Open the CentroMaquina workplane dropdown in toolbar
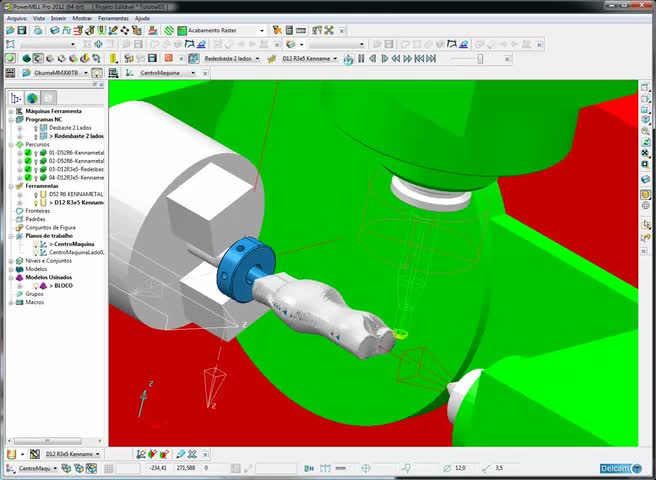The height and width of the screenshot is (480, 656). point(193,73)
